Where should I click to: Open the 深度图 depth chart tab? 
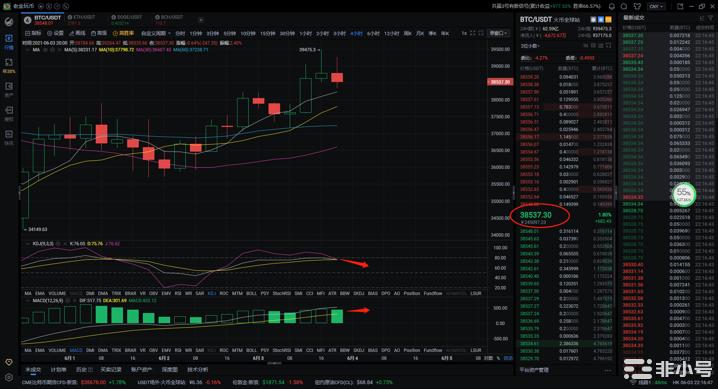pos(169,369)
